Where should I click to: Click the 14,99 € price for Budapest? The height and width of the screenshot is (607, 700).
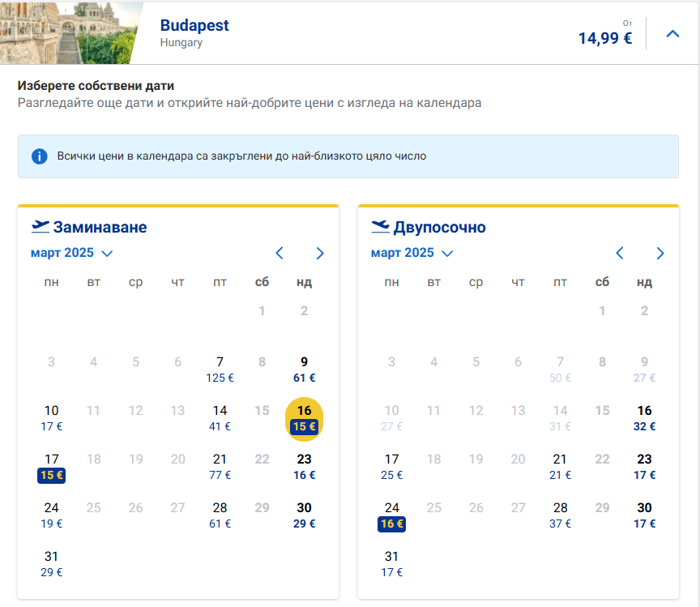(604, 37)
